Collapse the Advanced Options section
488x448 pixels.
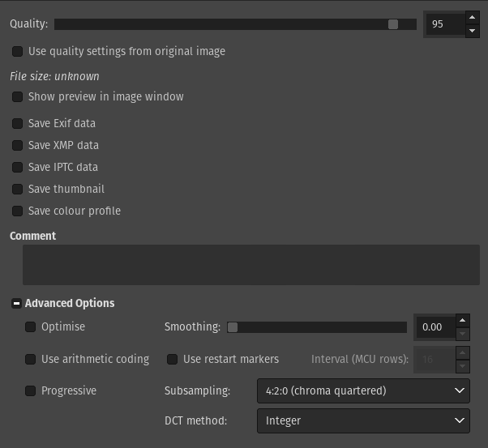(x=16, y=303)
